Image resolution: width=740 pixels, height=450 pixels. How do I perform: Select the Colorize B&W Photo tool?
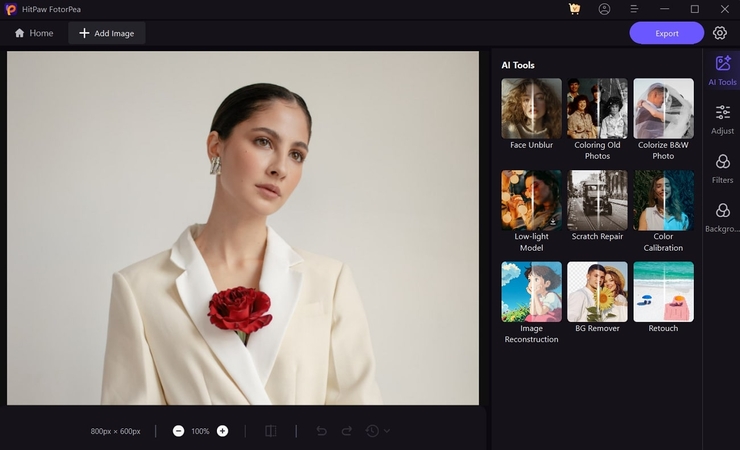(663, 120)
